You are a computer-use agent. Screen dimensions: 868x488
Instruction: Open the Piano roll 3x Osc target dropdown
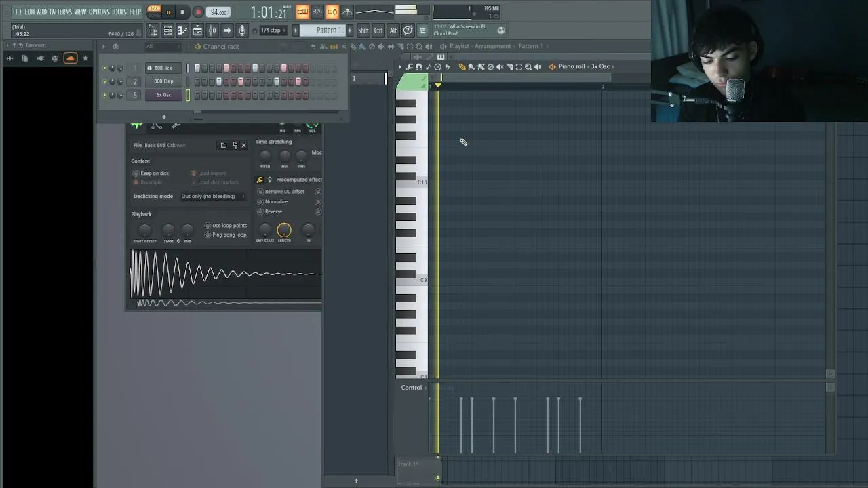587,66
